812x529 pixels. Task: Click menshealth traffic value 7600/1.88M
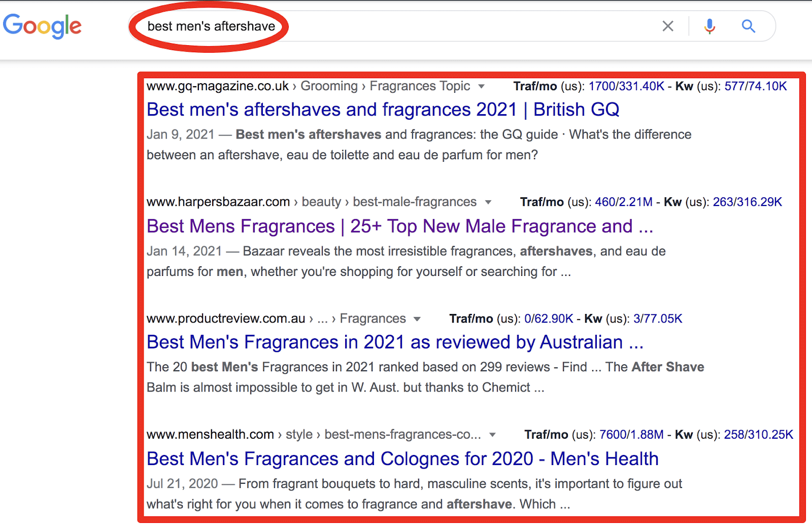(x=631, y=435)
